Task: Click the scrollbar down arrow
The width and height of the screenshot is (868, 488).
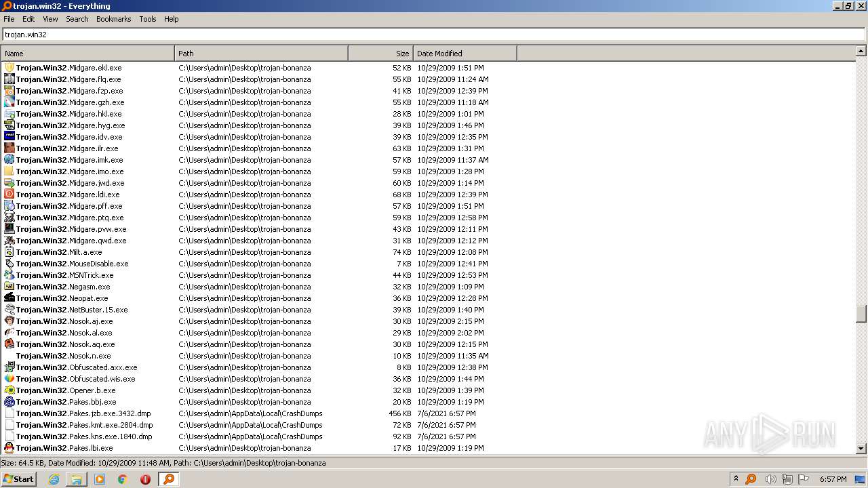Action: [x=861, y=449]
